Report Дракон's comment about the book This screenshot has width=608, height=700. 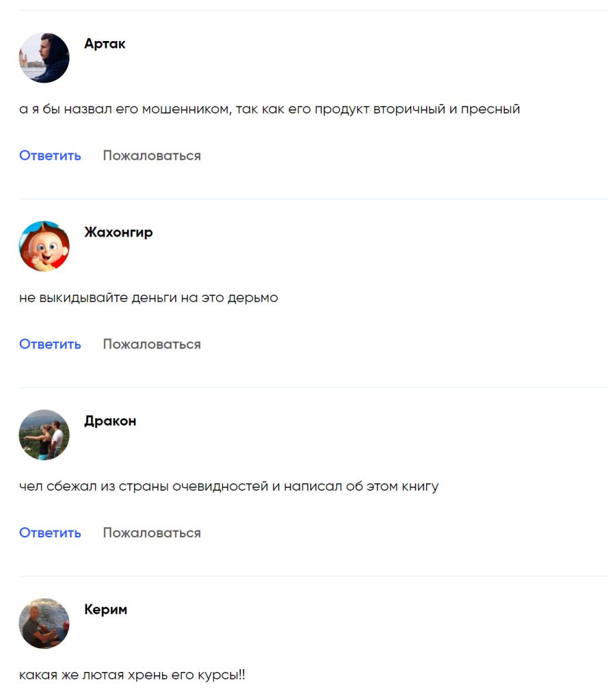point(152,533)
